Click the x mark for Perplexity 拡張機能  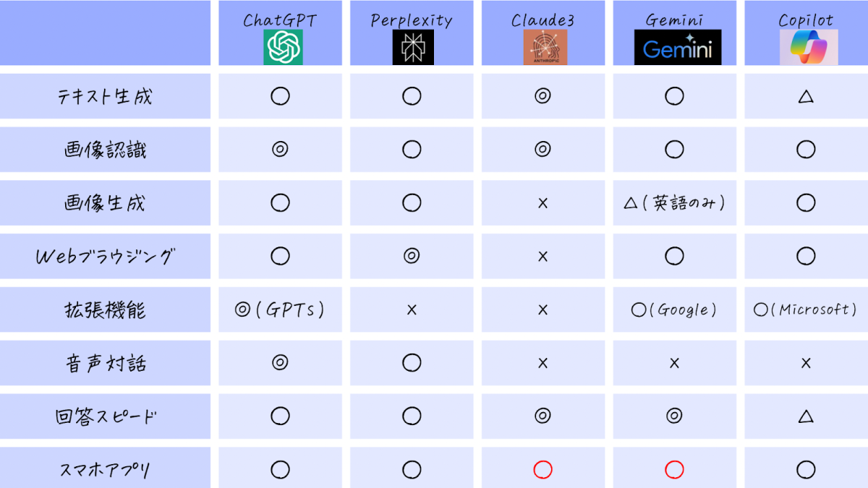tap(412, 310)
